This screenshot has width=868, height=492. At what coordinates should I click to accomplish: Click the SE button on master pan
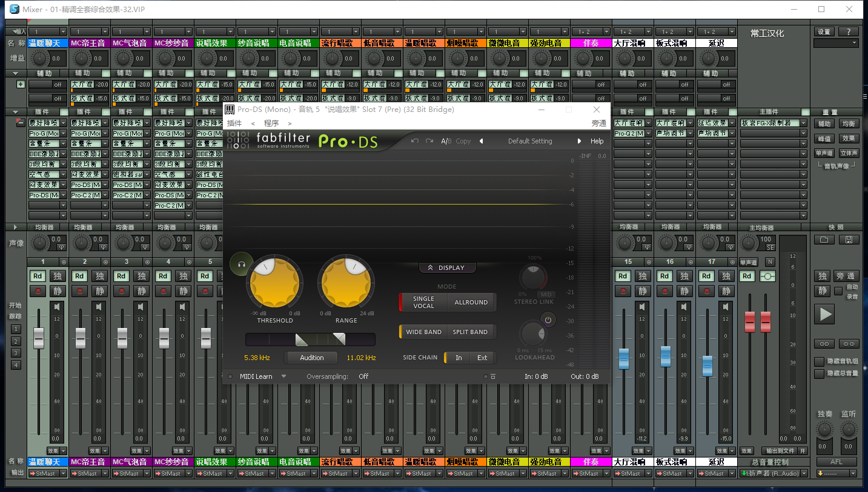coord(770,248)
